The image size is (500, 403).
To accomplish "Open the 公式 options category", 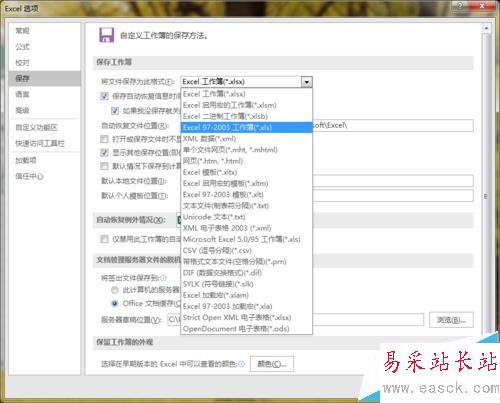I will (23, 47).
